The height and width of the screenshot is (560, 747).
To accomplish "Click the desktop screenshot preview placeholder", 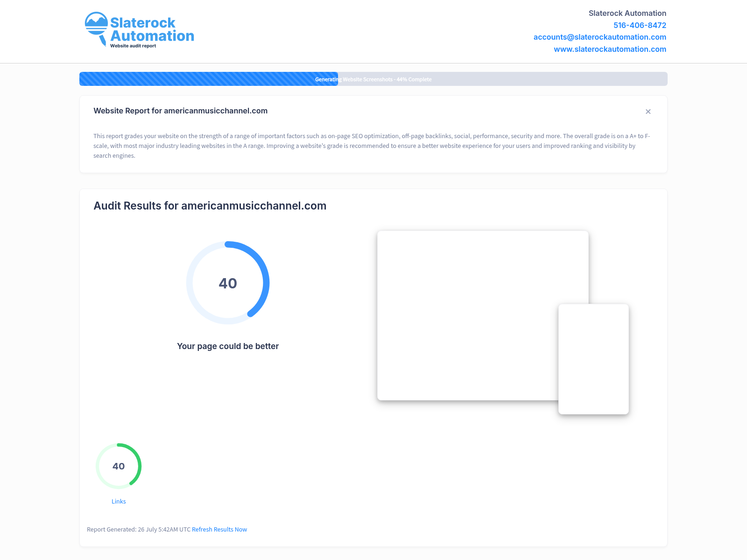I will pos(483,315).
